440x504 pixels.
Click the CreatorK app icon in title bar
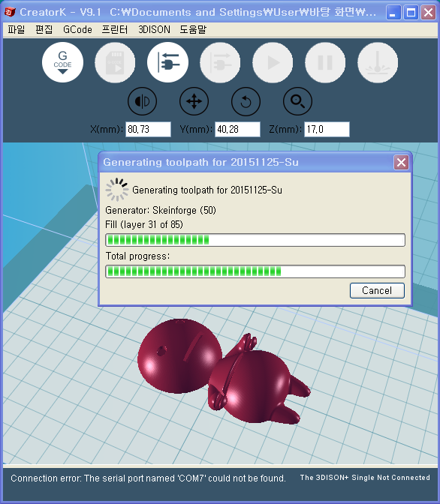[10, 12]
